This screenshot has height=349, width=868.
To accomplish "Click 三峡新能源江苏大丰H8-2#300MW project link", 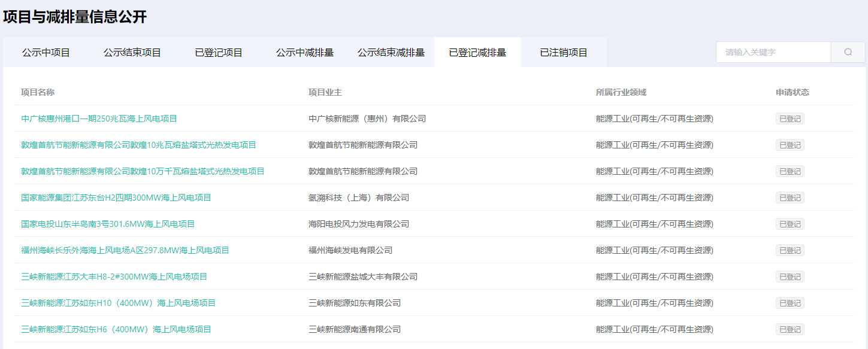I will 114,277.
